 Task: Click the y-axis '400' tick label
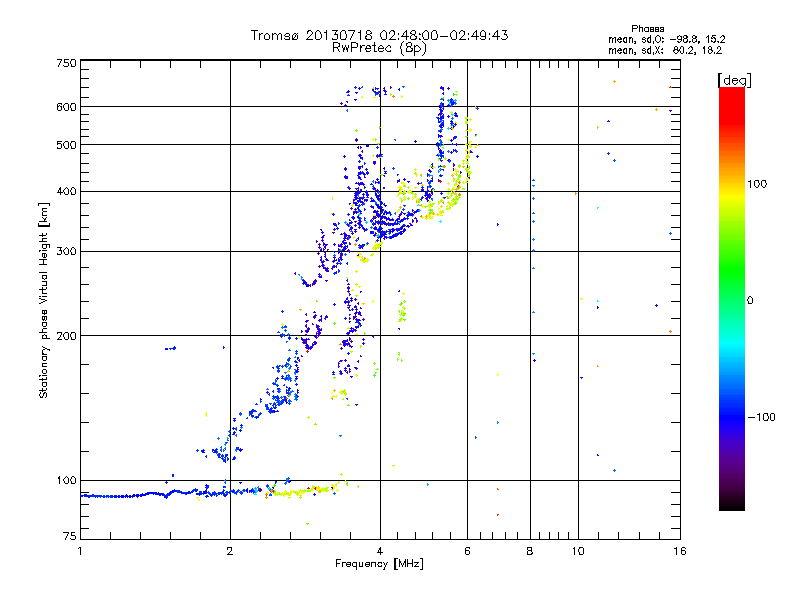[x=66, y=192]
